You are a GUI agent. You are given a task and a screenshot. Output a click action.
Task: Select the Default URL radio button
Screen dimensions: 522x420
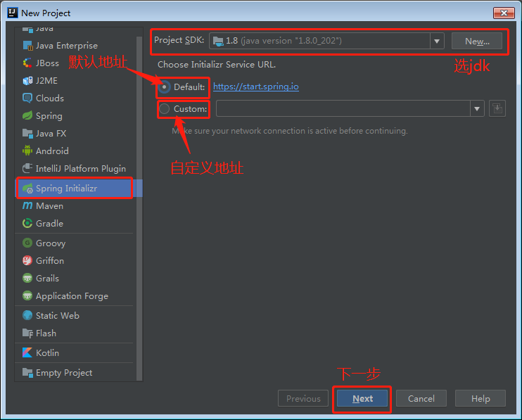pyautogui.click(x=164, y=87)
